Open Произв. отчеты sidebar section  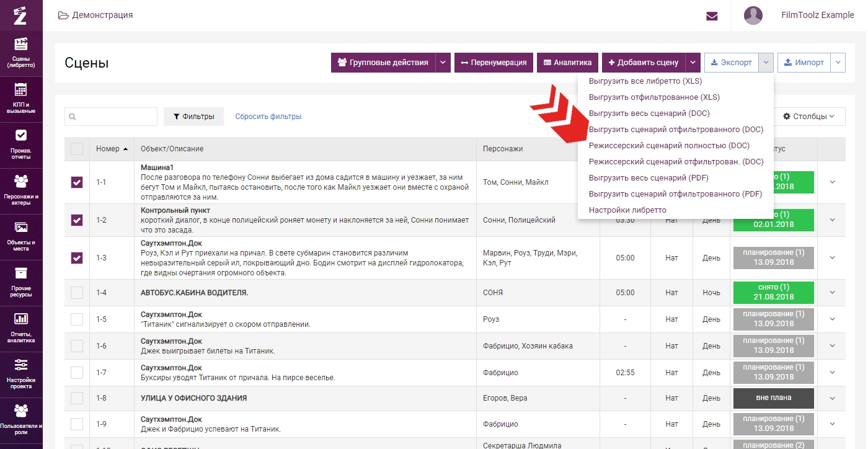(21, 144)
